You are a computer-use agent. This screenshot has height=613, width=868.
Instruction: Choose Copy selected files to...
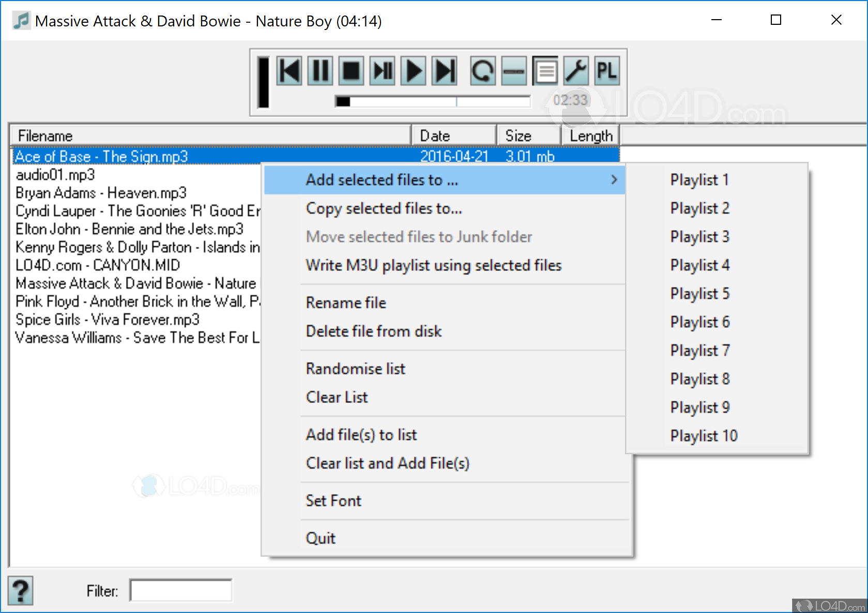(x=445, y=208)
